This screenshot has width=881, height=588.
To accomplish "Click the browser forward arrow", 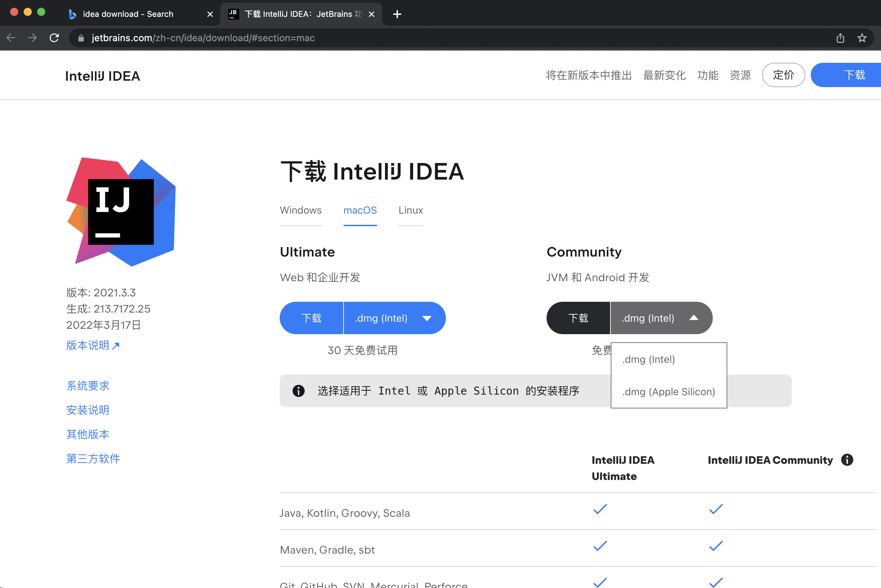I will (x=32, y=38).
